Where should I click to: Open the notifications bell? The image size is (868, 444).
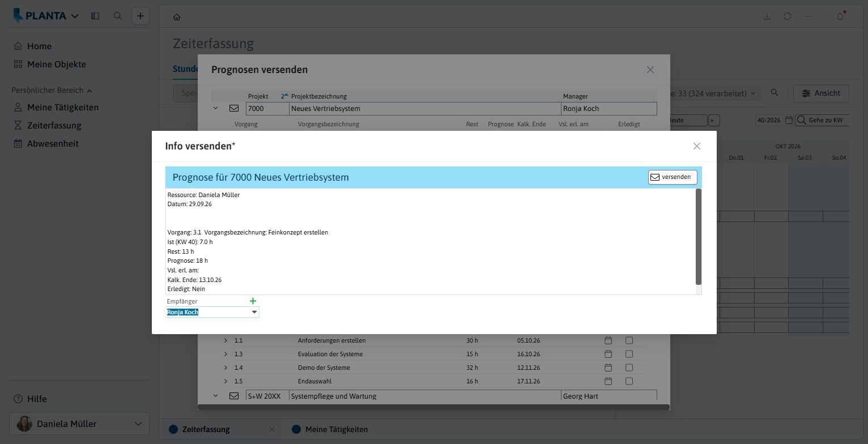840,16
